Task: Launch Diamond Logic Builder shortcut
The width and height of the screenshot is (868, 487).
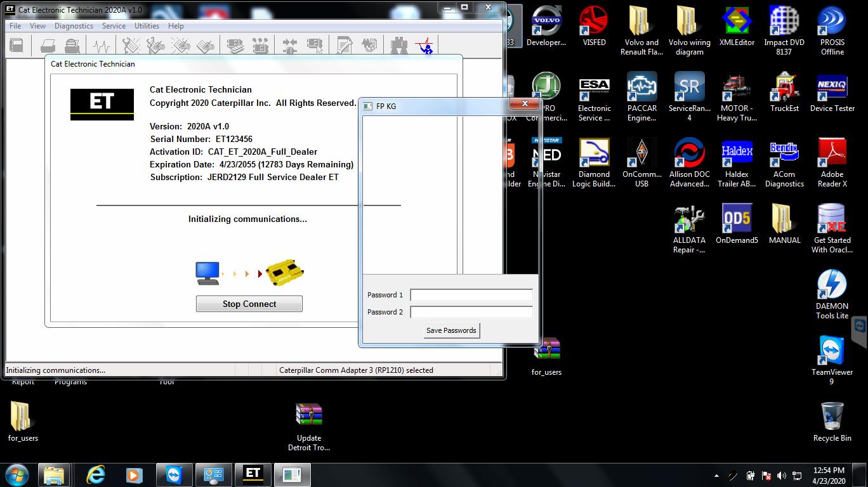Action: click(x=594, y=162)
